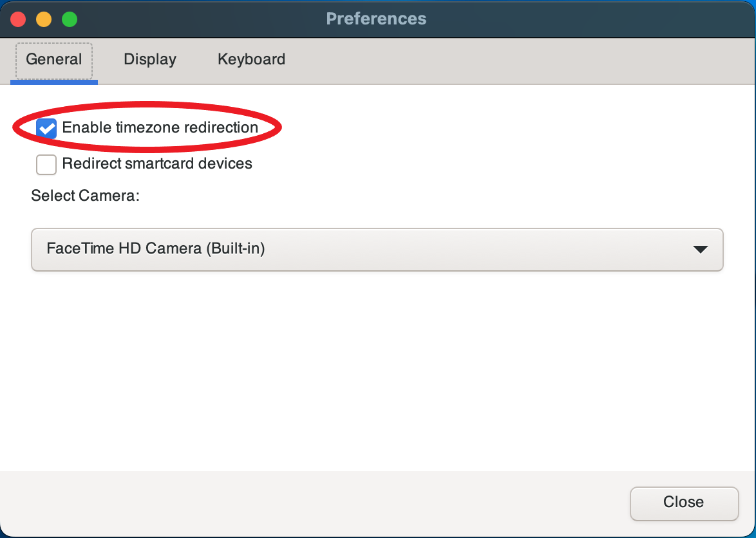Click the Preferences title bar text
The image size is (756, 538).
click(x=376, y=19)
